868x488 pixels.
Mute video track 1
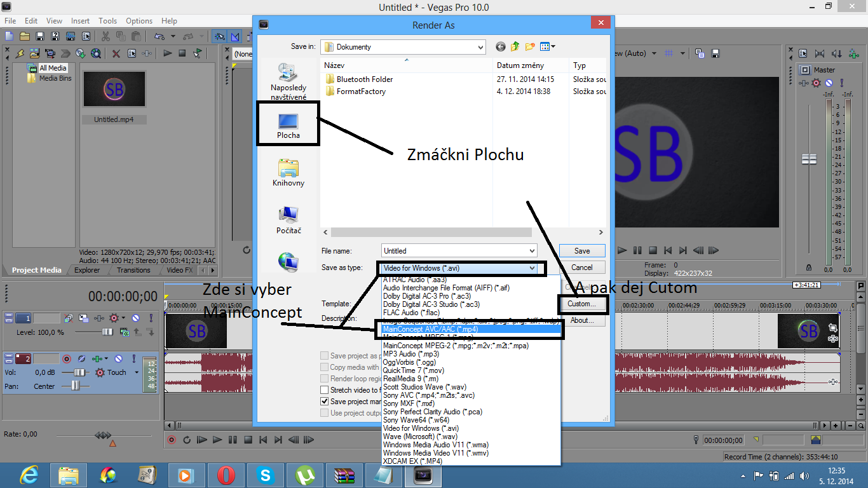point(135,318)
